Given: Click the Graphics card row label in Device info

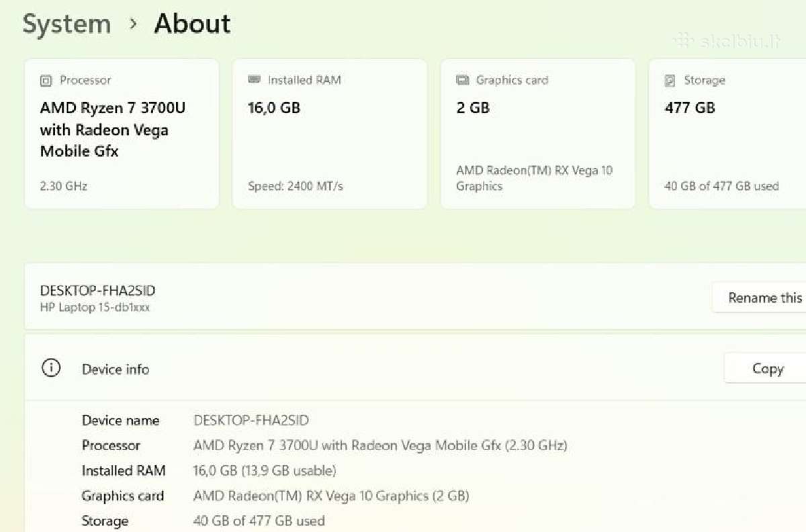Looking at the screenshot, I should (x=123, y=496).
